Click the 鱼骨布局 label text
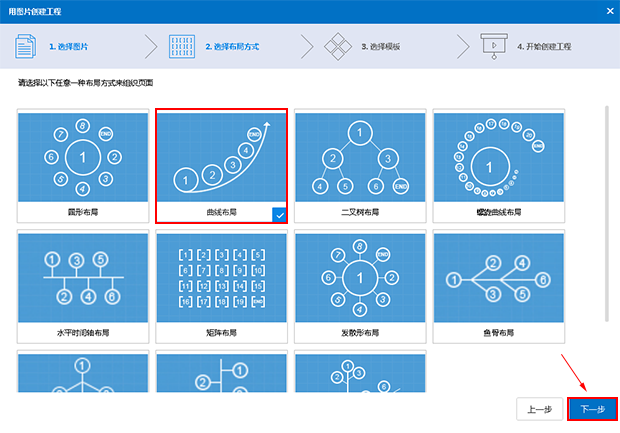Screen dimensions: 620x433 click(x=499, y=333)
